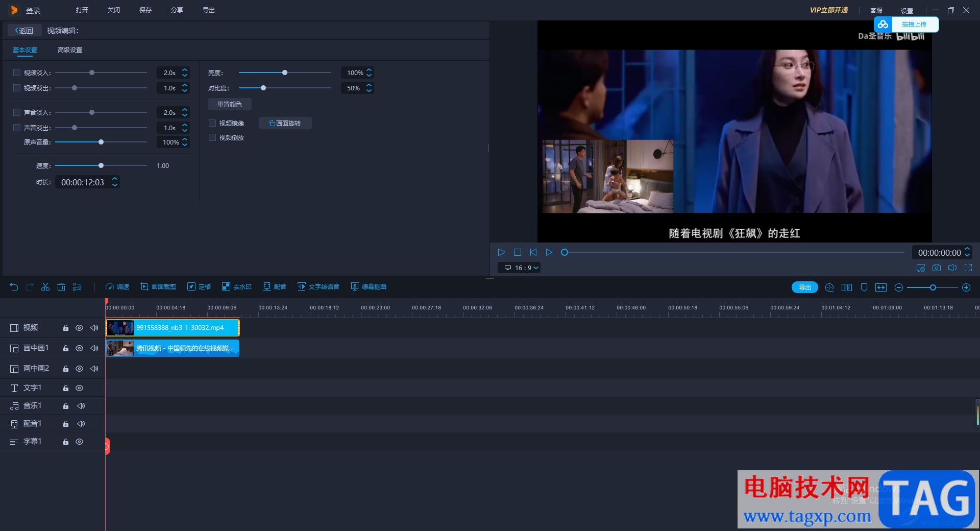The image size is (980, 531).
Task: Click the 速度 speed slider handle
Action: (101, 165)
